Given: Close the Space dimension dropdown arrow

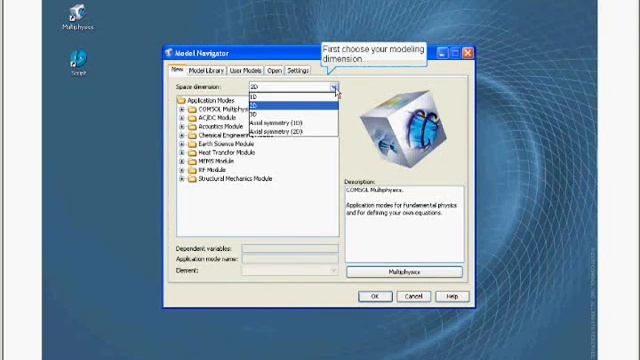Looking at the screenshot, I should point(334,87).
